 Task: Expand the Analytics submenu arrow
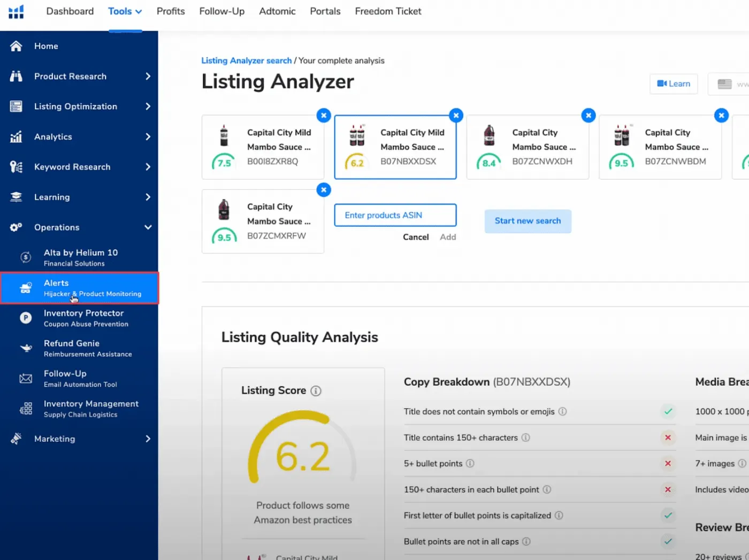pos(148,137)
